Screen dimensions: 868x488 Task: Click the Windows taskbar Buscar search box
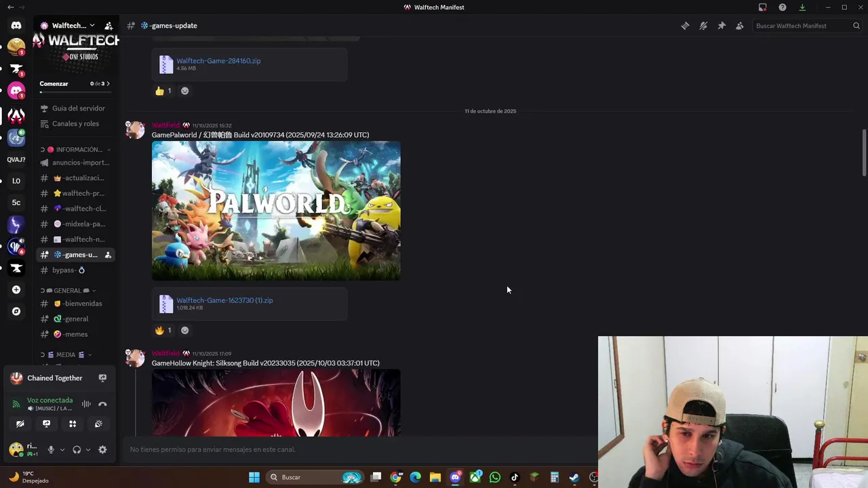point(315,477)
